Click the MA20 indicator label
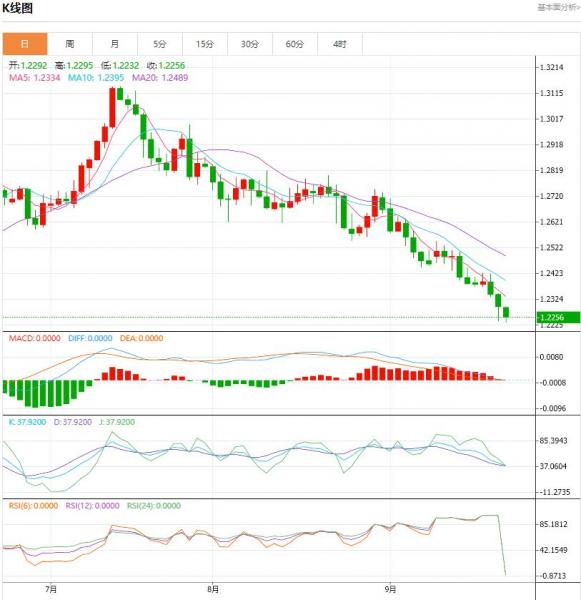Screen dimensions: 581x600 [160, 78]
